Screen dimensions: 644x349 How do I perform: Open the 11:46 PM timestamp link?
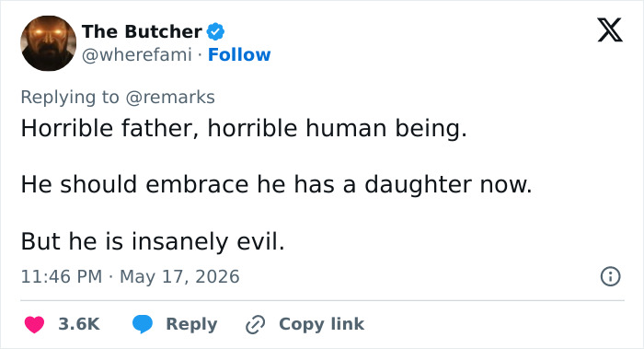coord(62,276)
